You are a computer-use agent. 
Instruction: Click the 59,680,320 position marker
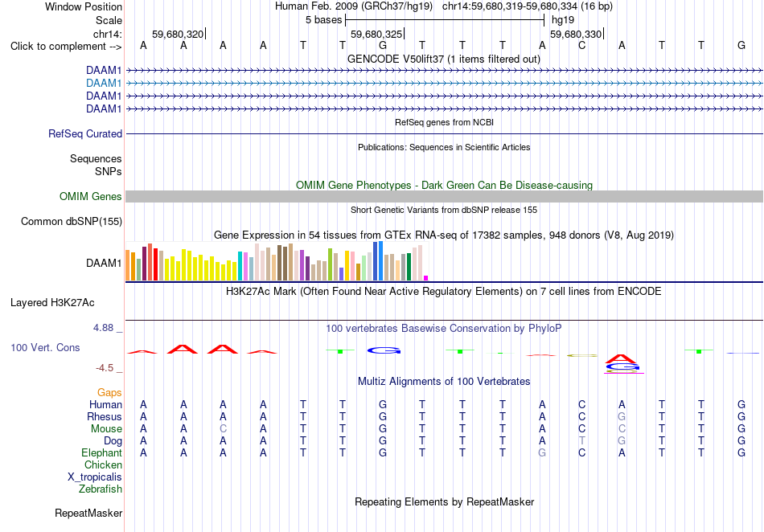[178, 34]
